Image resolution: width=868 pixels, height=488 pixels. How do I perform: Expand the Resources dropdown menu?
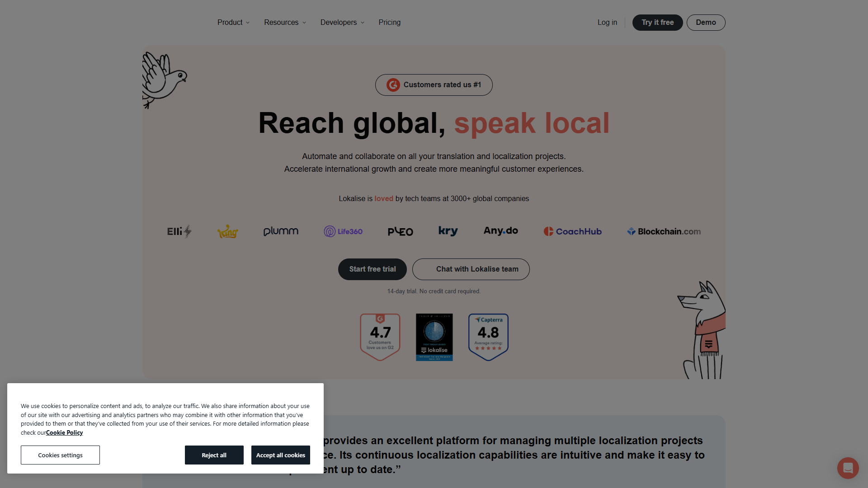(285, 23)
